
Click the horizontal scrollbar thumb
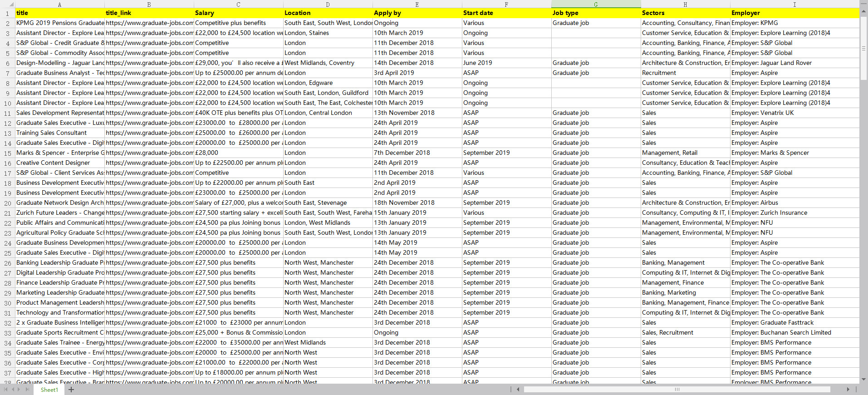(677, 389)
